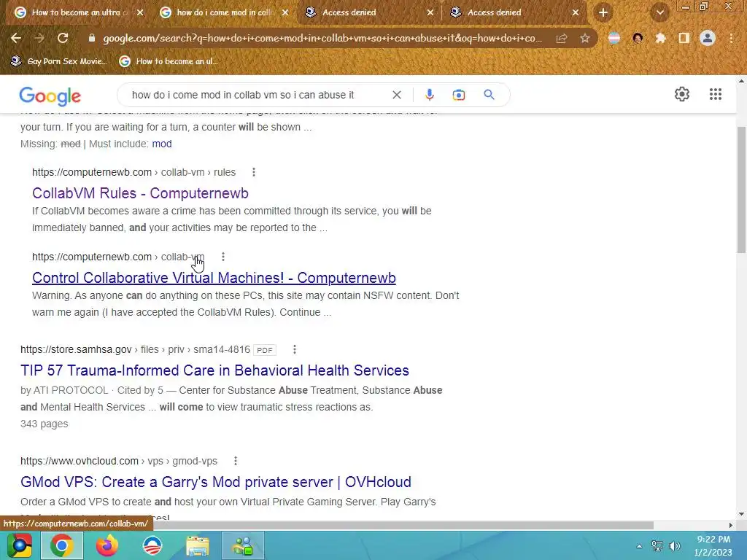Click the 'mod' must include link
The height and width of the screenshot is (560, 747).
(161, 144)
